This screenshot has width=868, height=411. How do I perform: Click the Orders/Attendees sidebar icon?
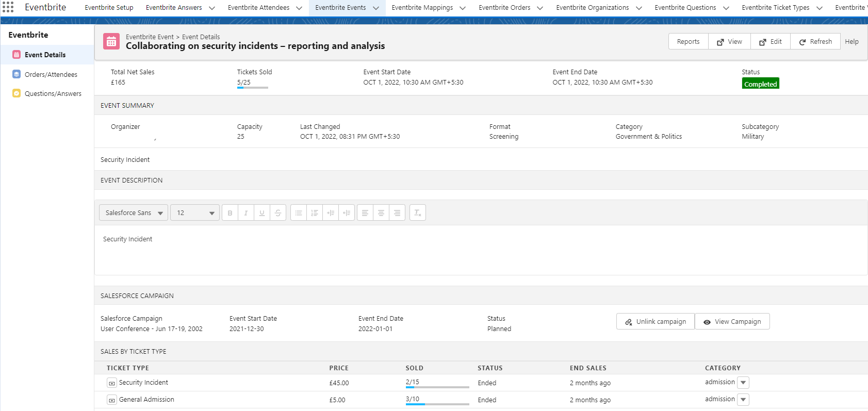click(x=17, y=74)
